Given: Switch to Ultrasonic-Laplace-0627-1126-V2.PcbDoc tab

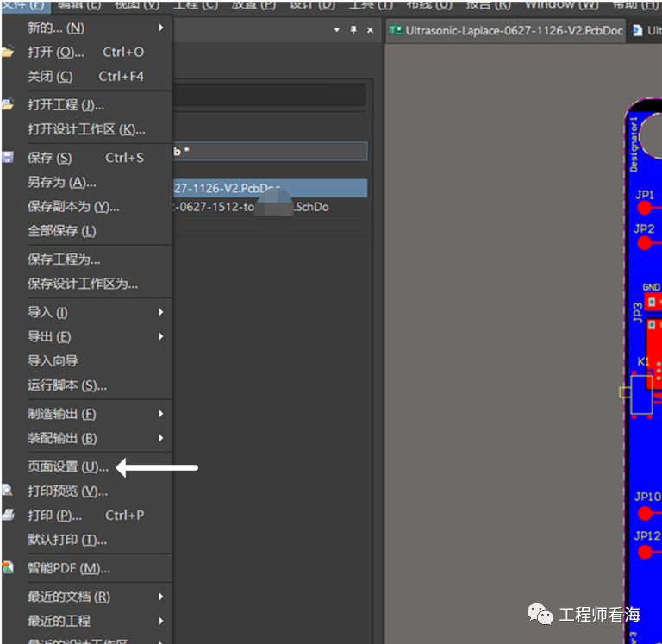Looking at the screenshot, I should click(x=507, y=30).
